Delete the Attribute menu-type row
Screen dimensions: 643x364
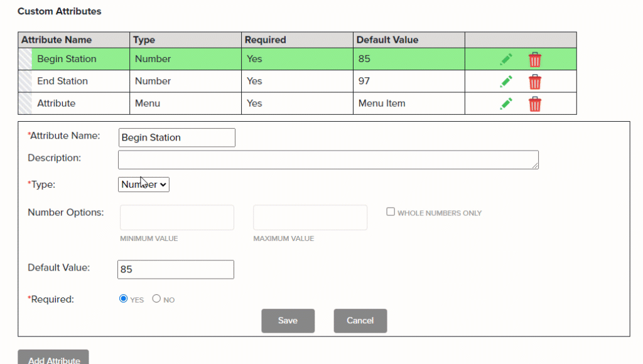pyautogui.click(x=534, y=103)
